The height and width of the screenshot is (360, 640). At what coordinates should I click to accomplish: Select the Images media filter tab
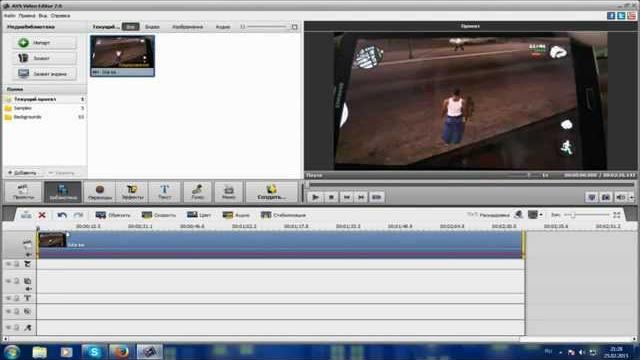coord(187,27)
